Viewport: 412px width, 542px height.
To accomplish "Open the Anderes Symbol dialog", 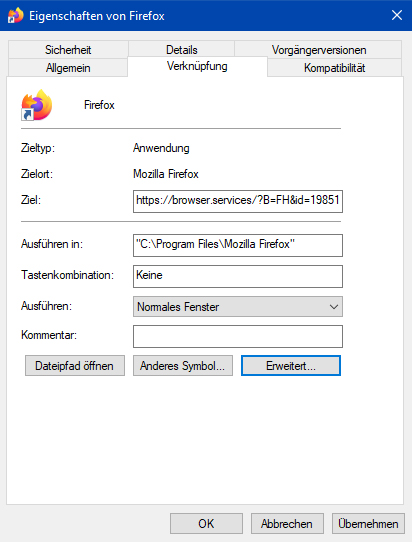I will [x=183, y=366].
